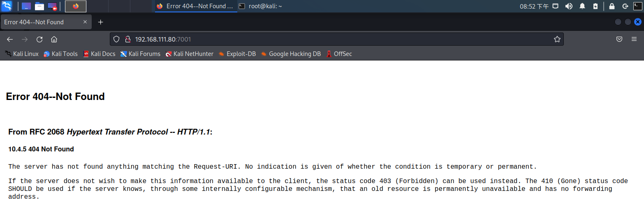Open Kali Tools bookmark

(60, 54)
